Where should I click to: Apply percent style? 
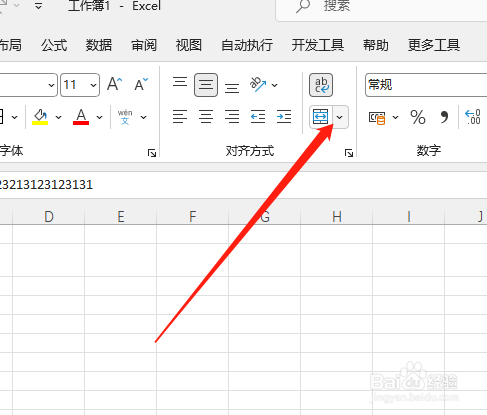pyautogui.click(x=418, y=117)
